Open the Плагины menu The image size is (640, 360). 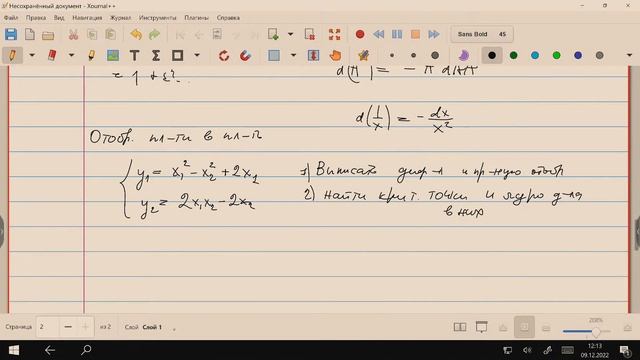coord(196,18)
